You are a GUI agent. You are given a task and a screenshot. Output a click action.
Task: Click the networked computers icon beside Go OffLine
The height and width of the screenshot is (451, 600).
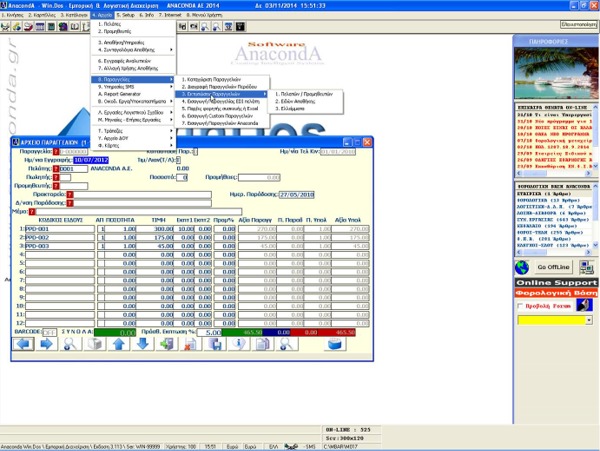tap(586, 267)
